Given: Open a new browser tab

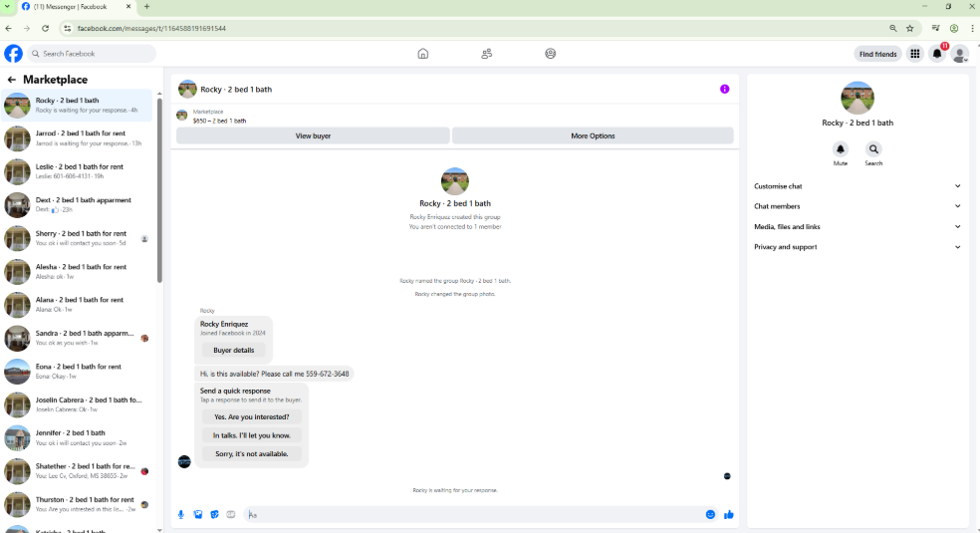Looking at the screenshot, I should [146, 6].
